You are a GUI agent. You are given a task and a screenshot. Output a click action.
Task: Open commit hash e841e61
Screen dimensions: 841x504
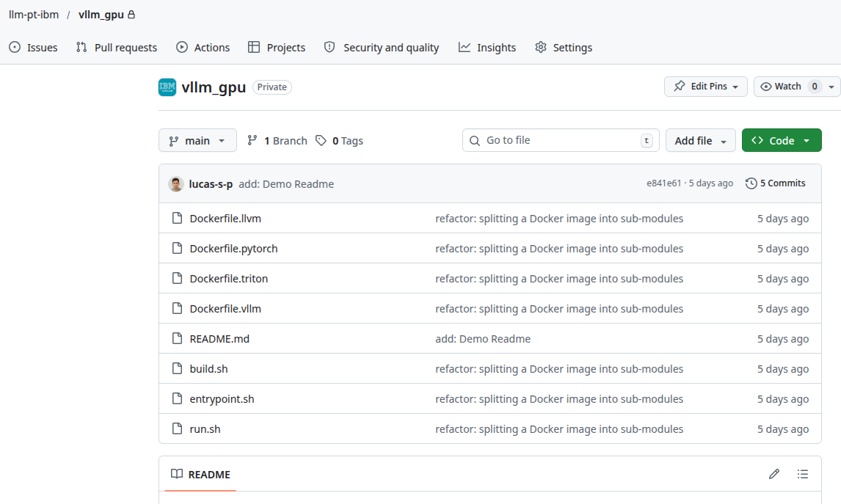[x=663, y=183]
